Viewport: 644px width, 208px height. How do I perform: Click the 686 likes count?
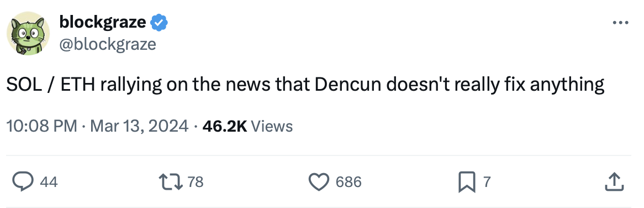click(x=349, y=181)
